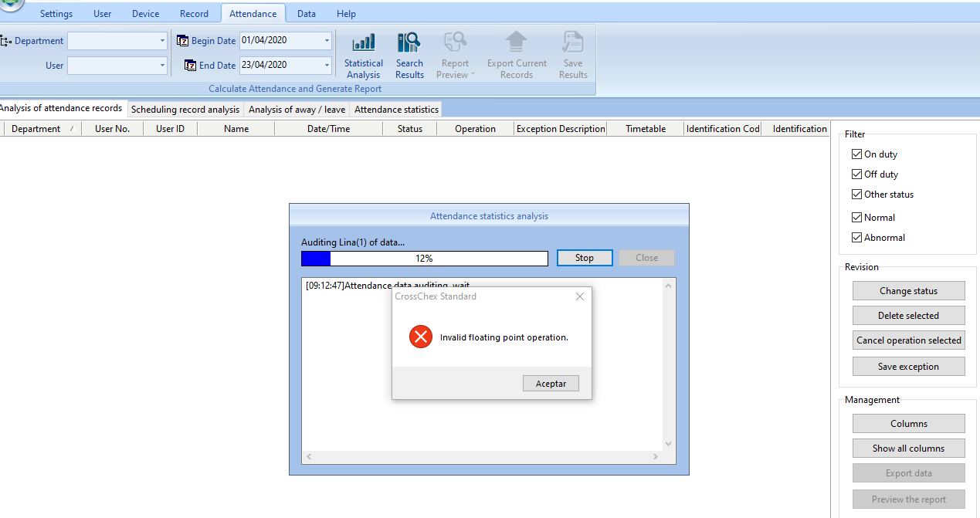Sort by the Department column header
Image resolution: width=980 pixels, height=518 pixels.
pos(36,129)
